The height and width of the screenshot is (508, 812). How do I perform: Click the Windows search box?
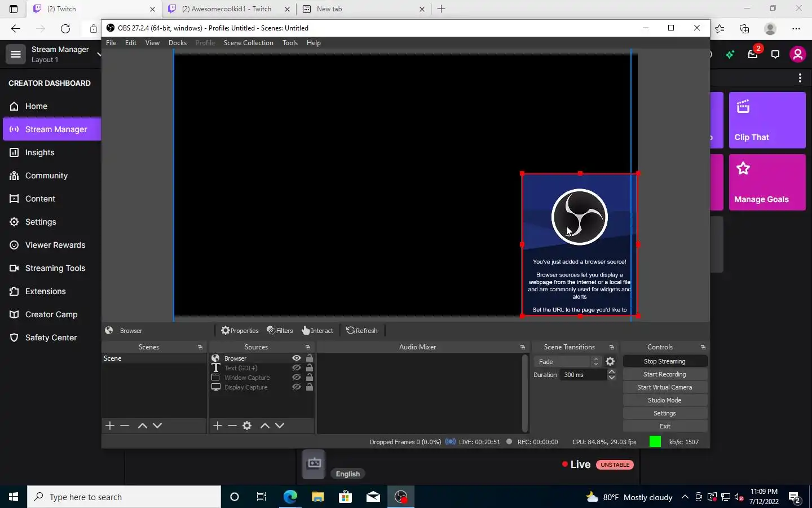point(124,497)
